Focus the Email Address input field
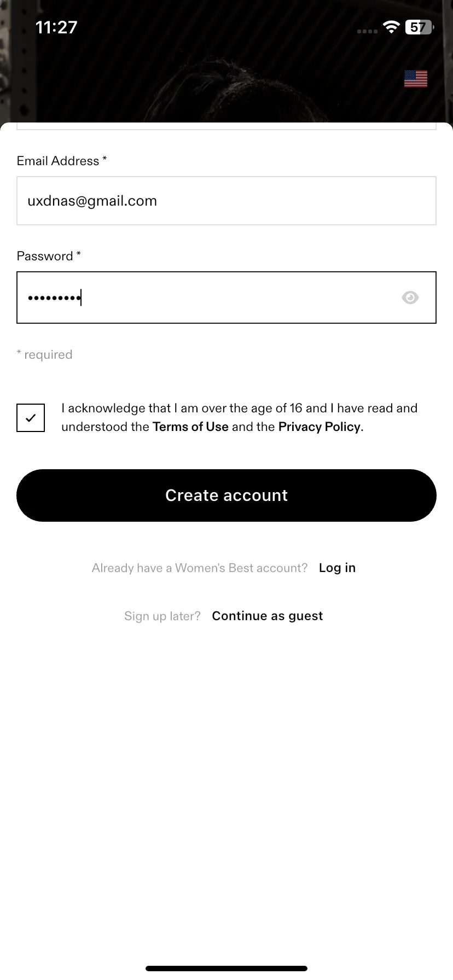The height and width of the screenshot is (980, 453). pos(226,201)
